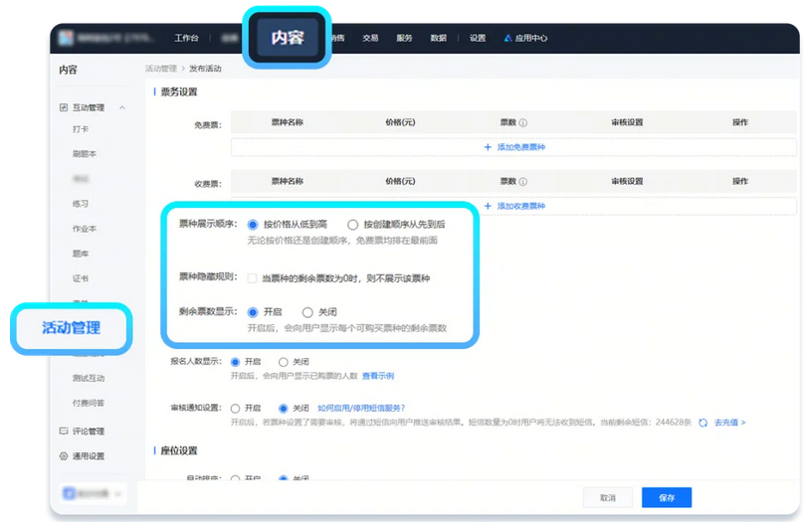The width and height of the screenshot is (812, 522).
Task: Click the 评论管理 sidebar icon
Action: point(64,432)
